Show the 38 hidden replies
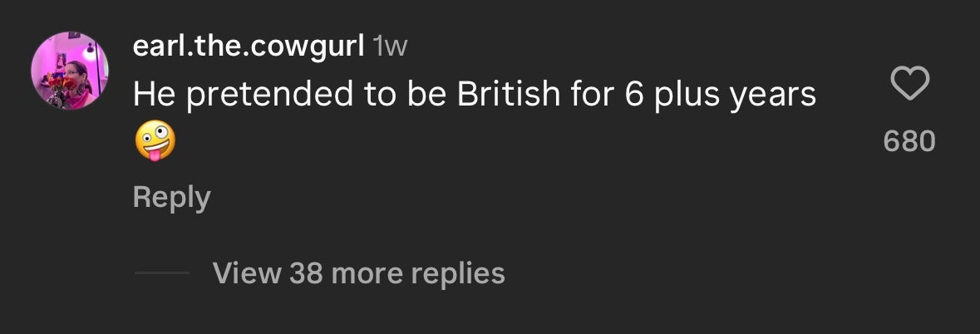Viewport: 980px width, 334px height. point(358,273)
